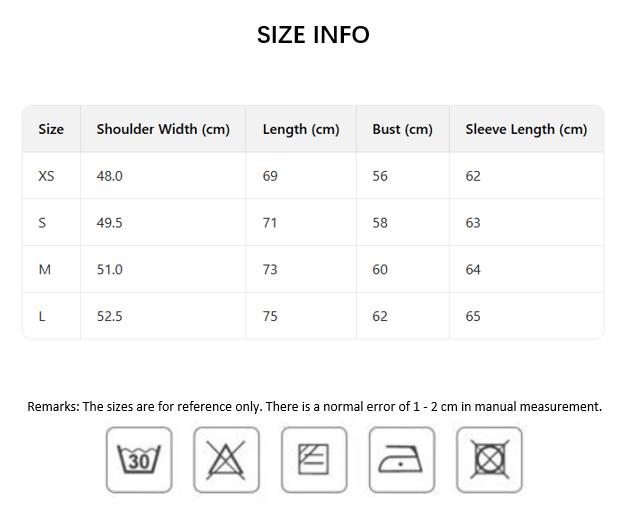Click the do not bleach icon
The image size is (625, 506).
click(226, 460)
